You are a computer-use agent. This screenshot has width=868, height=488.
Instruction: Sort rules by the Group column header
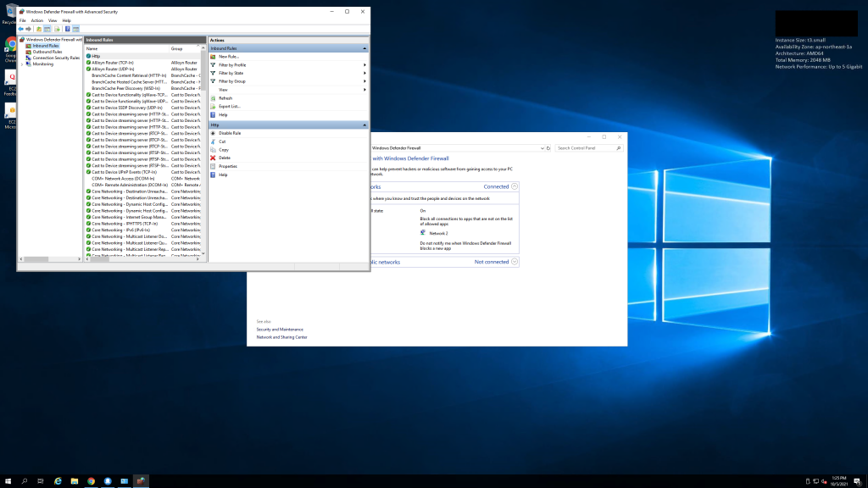coord(185,48)
